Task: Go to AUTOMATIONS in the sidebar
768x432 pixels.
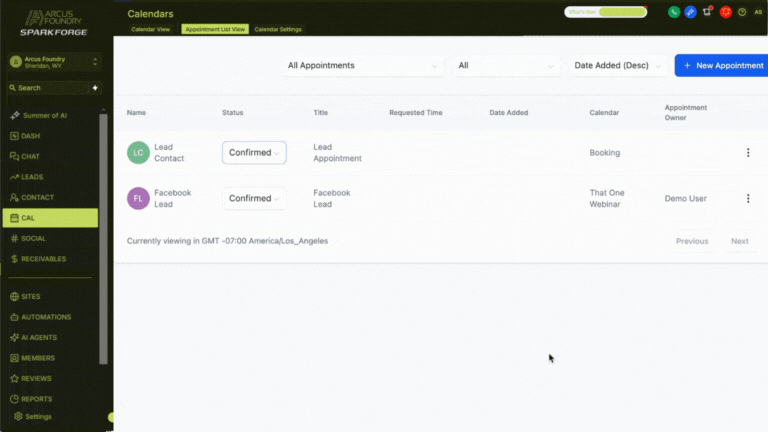Action: 45,317
